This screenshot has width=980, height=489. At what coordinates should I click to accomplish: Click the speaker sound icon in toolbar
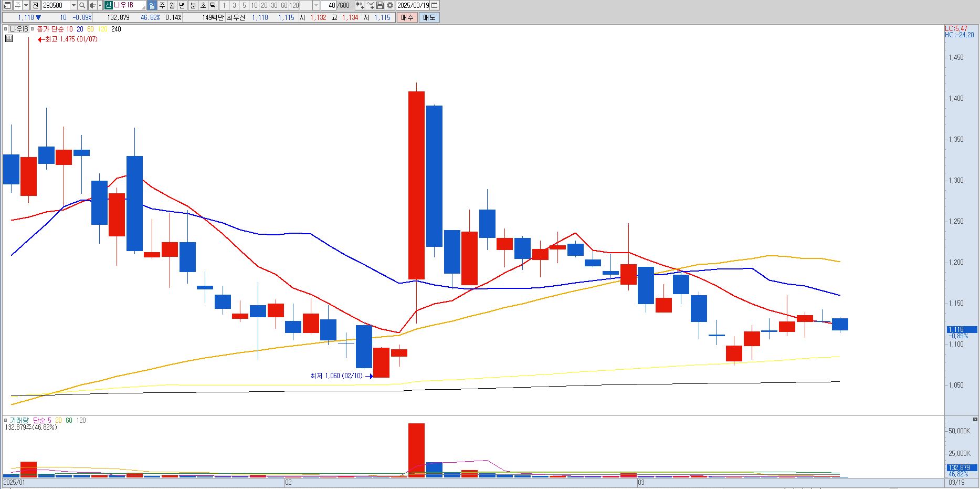click(x=92, y=5)
